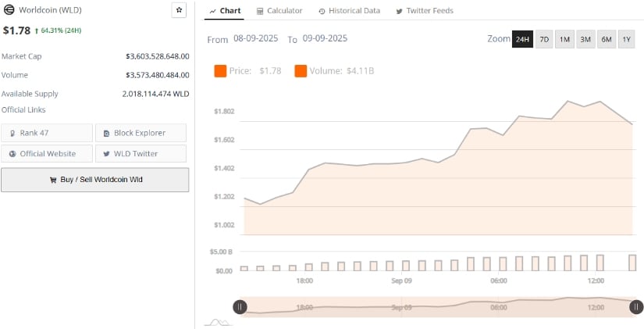Click the Rank 47 button

[47, 133]
